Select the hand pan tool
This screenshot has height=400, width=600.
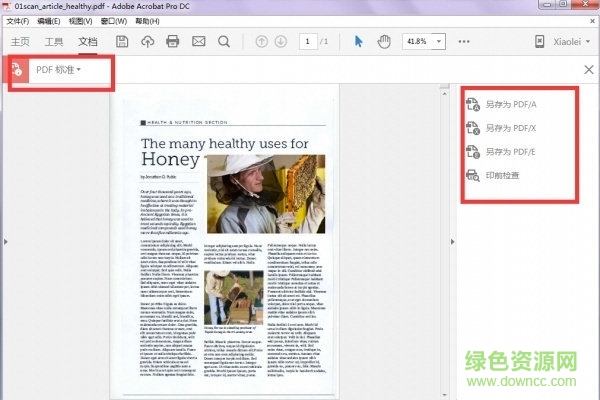coord(384,41)
